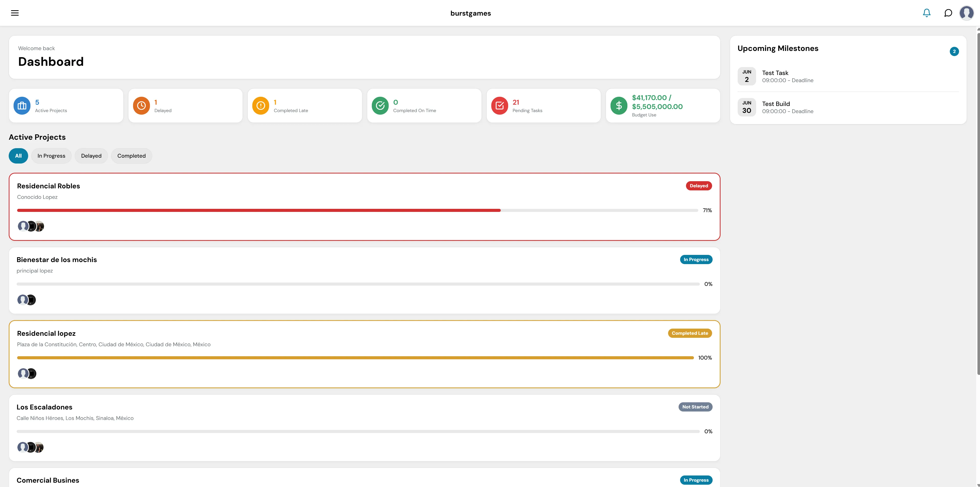Screen dimensions: 980x487
Task: Click the Calle Niños Héroes address
Action: (x=75, y=418)
